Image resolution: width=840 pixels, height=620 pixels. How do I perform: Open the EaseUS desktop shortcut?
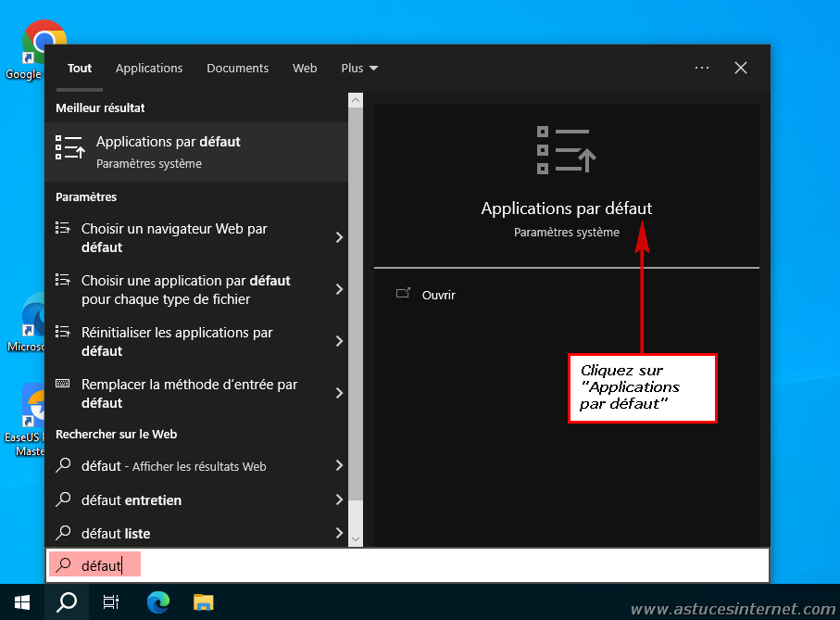tap(26, 420)
